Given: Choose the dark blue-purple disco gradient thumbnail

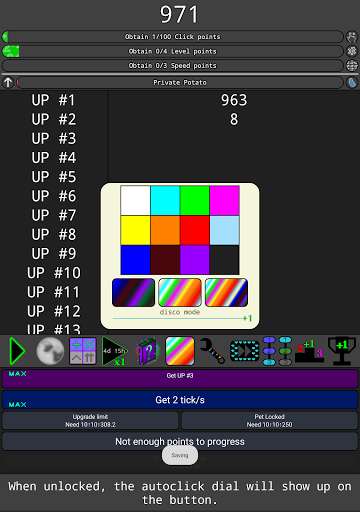Looking at the screenshot, I should point(133,292).
